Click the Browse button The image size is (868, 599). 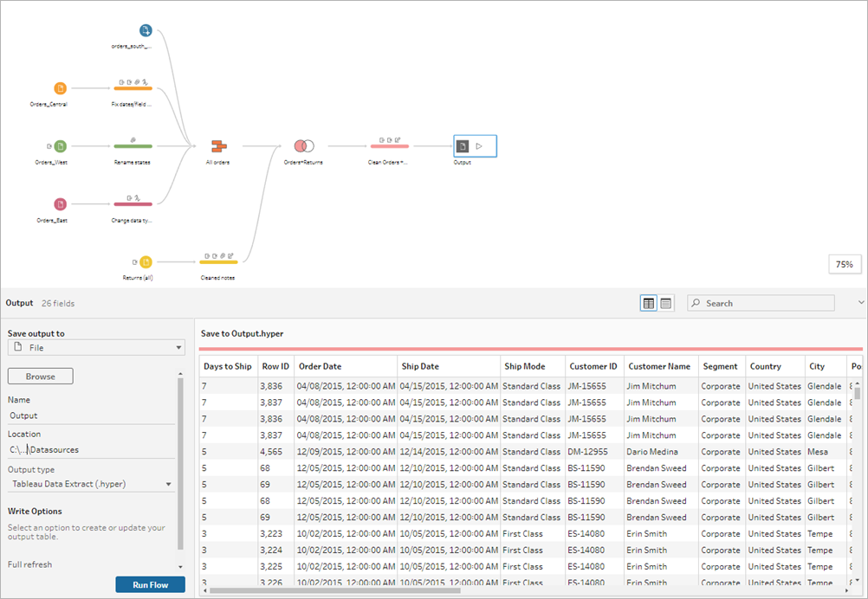pyautogui.click(x=41, y=376)
